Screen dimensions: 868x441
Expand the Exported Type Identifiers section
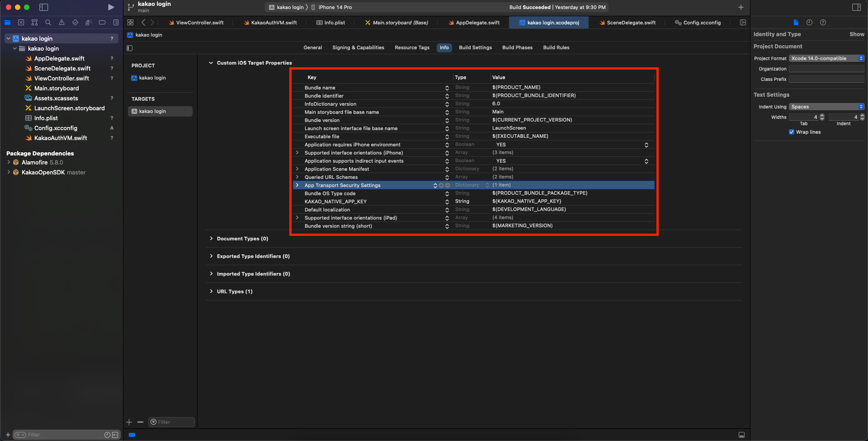point(211,256)
